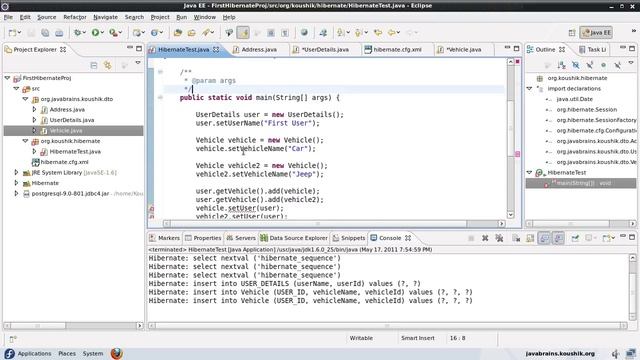Click the Java EE perspective button
Viewport: 640px width, 360px height.
pyautogui.click(x=596, y=33)
